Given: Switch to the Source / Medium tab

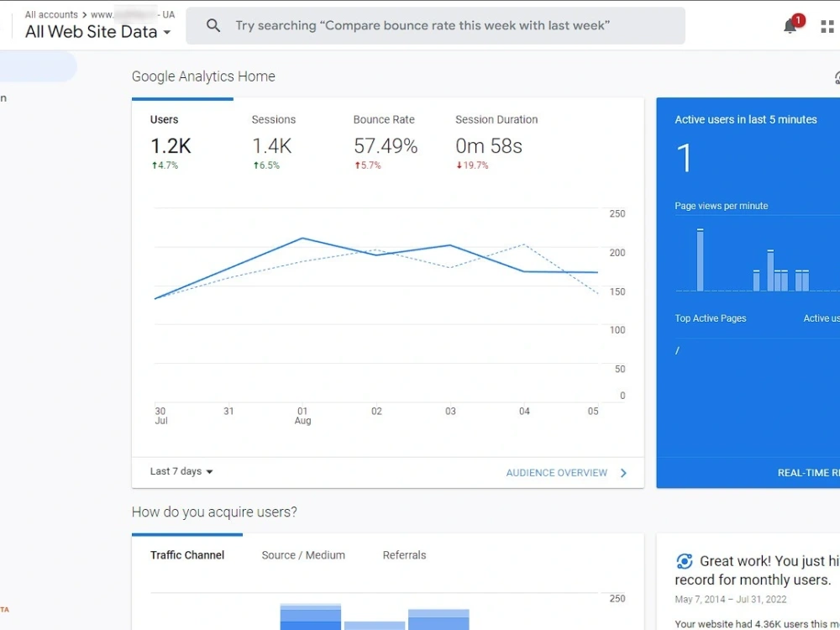Looking at the screenshot, I should [x=302, y=555].
